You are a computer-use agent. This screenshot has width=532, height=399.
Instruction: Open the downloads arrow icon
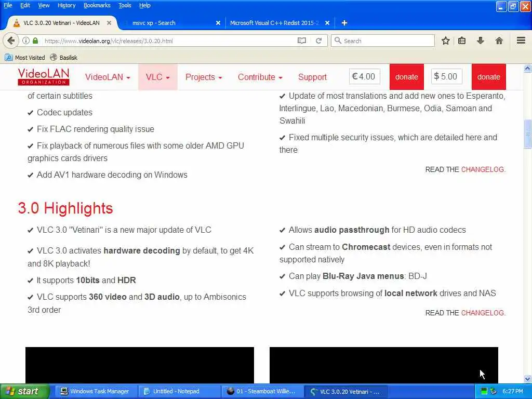coord(481,41)
